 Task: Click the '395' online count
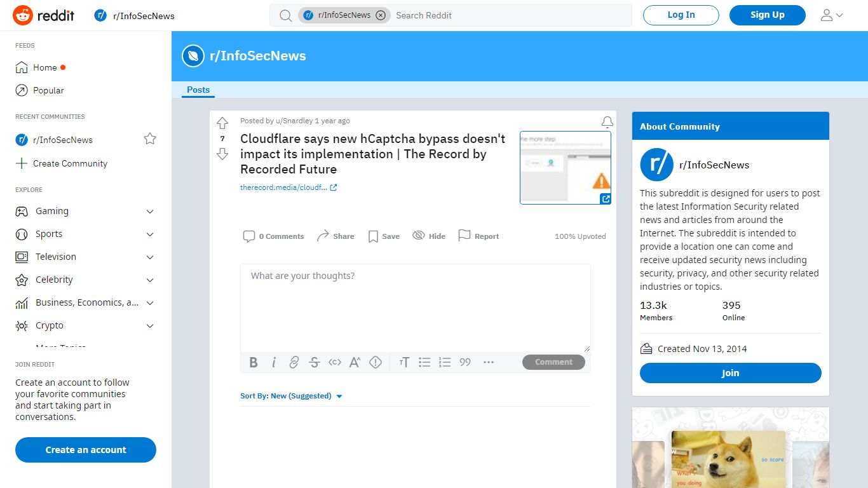coord(731,306)
